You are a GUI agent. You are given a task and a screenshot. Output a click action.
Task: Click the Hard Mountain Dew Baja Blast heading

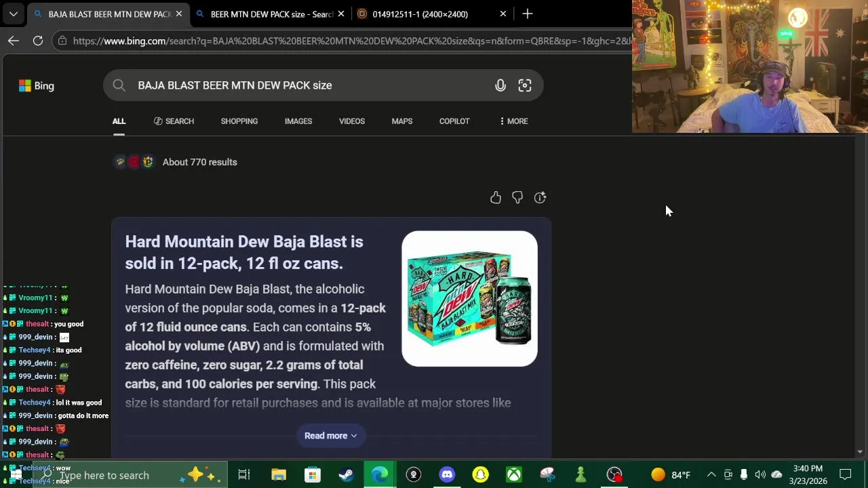tap(244, 253)
